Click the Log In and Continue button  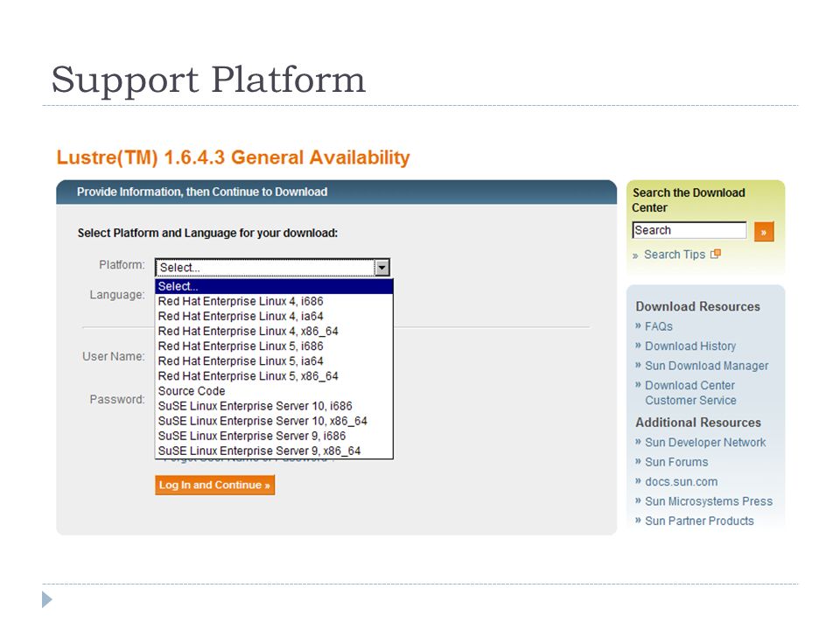coord(215,485)
